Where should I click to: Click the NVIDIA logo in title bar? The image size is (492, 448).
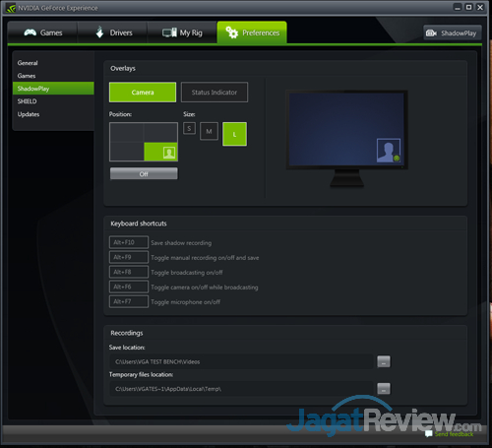point(11,8)
